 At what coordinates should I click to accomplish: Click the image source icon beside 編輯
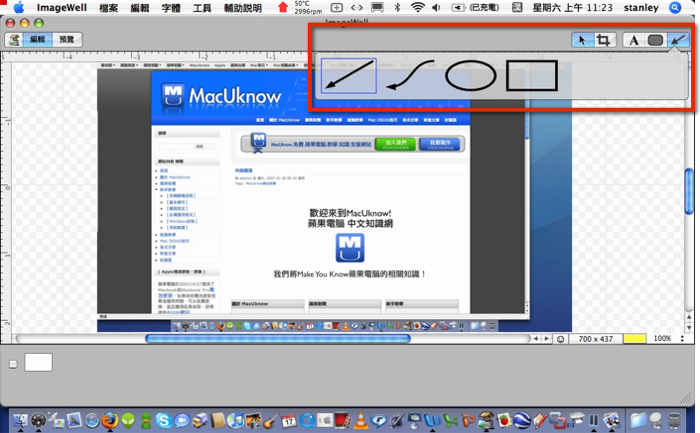(x=14, y=40)
